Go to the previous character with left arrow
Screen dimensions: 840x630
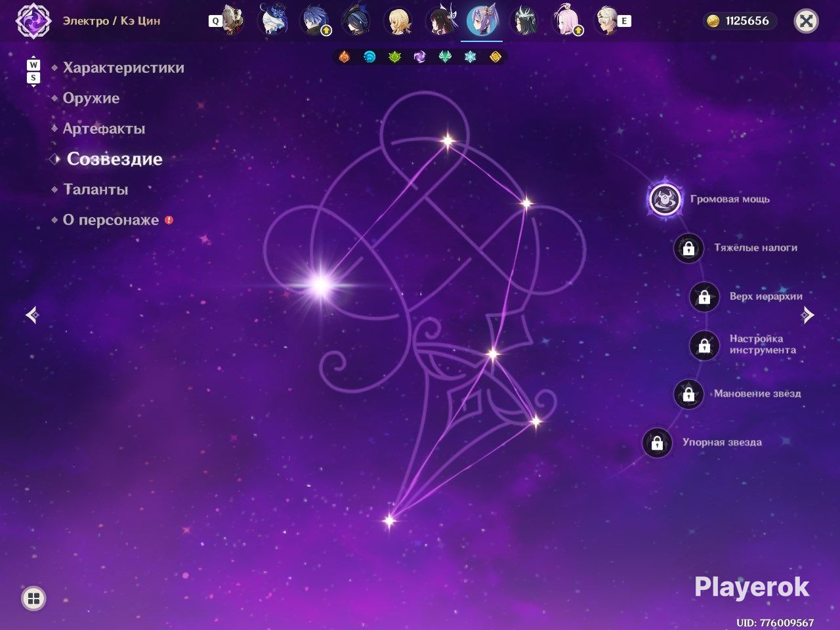coord(32,316)
